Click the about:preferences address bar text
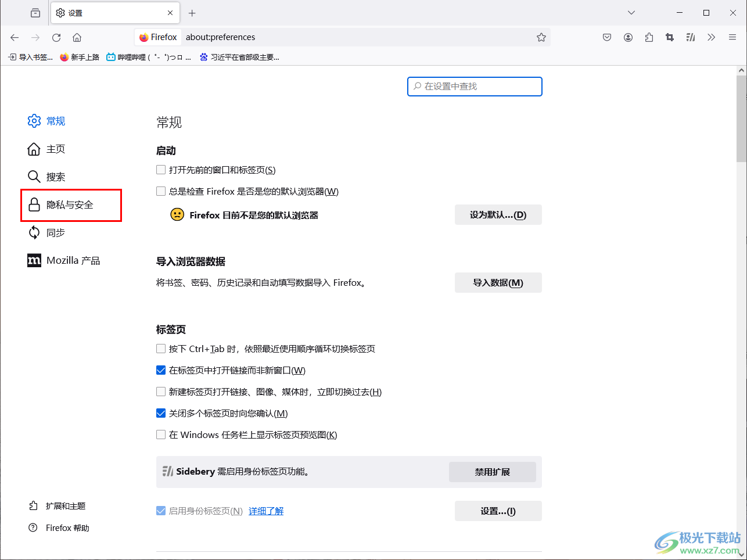The height and width of the screenshot is (560, 747). (221, 37)
